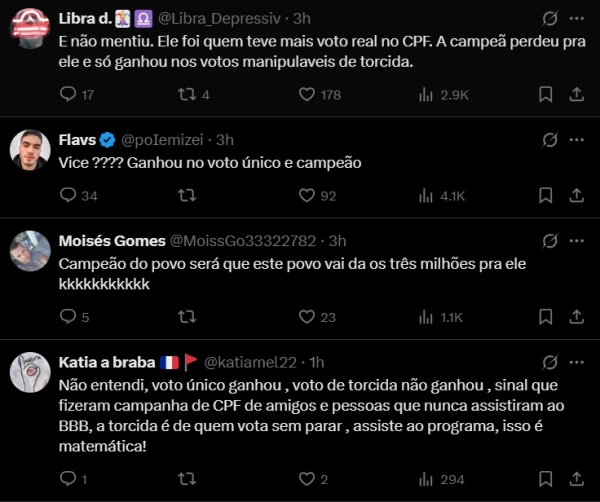Share Katia a braba's tweet
This screenshot has width=600, height=502.
(576, 479)
